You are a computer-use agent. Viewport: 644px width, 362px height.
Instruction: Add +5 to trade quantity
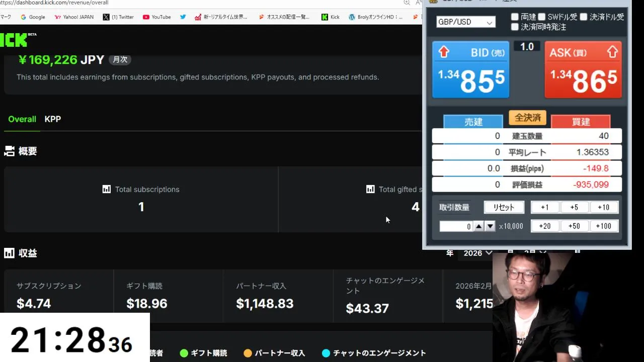point(574,207)
